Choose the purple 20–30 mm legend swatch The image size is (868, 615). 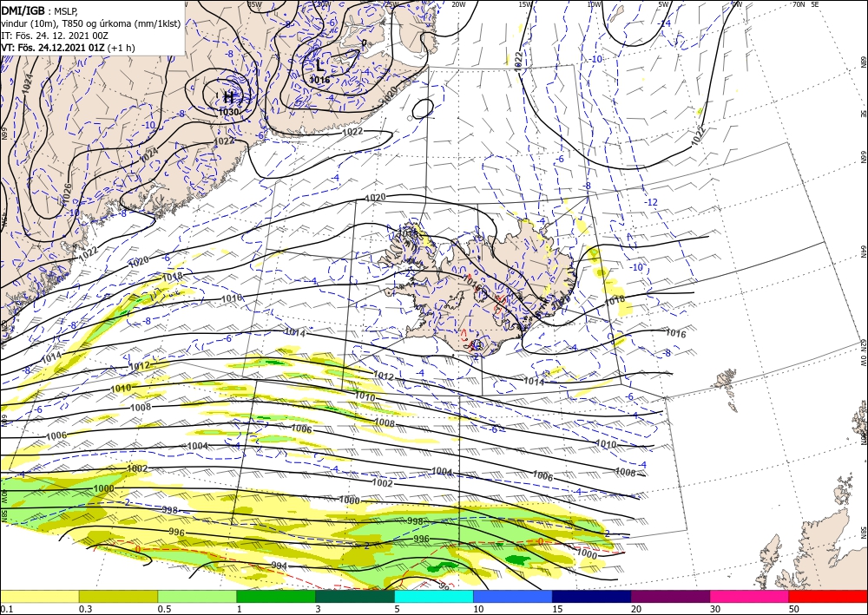670,596
